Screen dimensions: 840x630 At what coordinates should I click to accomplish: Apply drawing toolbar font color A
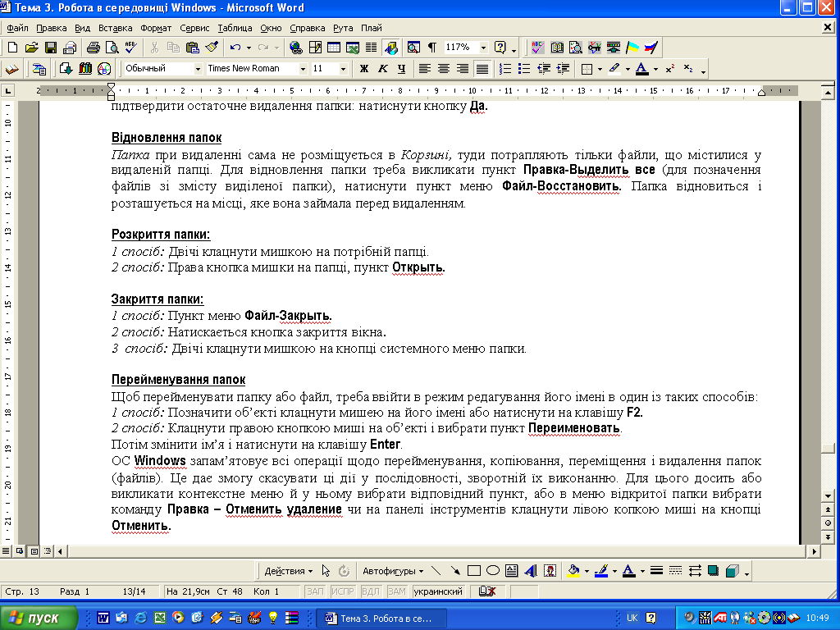pyautogui.click(x=629, y=571)
